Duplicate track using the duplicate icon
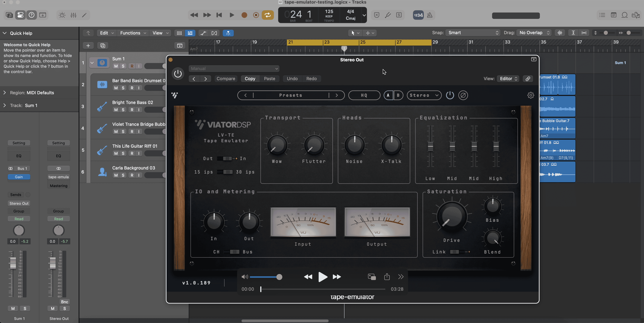Screen dimensions: 644x323 click(x=103, y=45)
